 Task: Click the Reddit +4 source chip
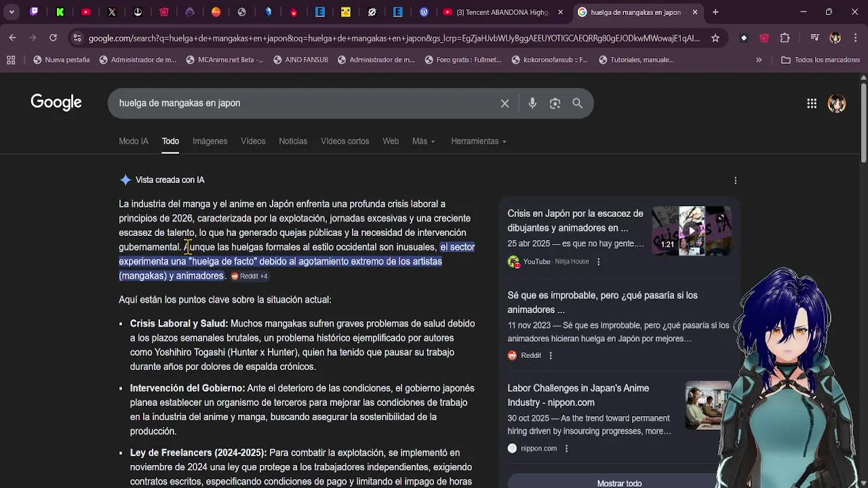click(250, 276)
